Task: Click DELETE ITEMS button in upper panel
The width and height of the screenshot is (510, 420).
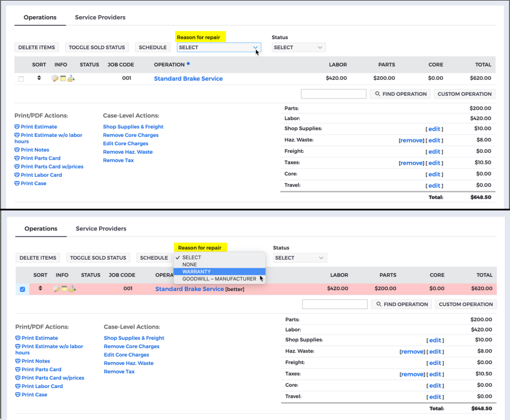Action: click(x=37, y=47)
